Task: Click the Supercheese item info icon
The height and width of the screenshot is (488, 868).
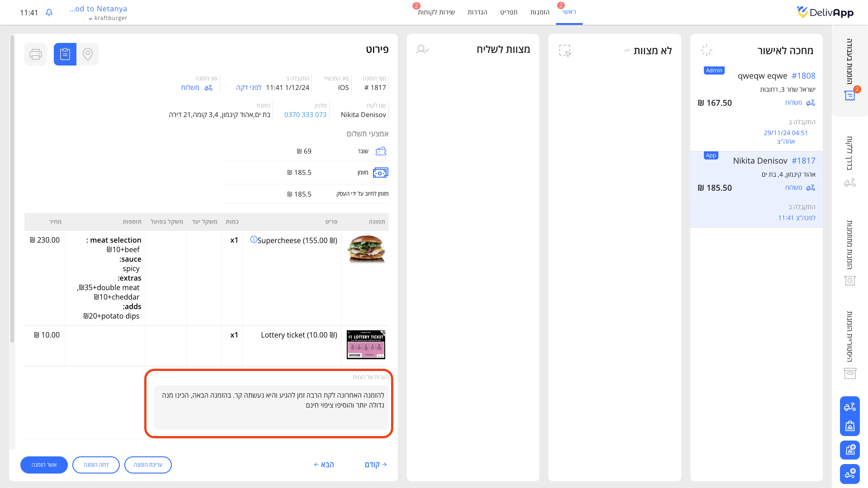Action: [x=254, y=239]
